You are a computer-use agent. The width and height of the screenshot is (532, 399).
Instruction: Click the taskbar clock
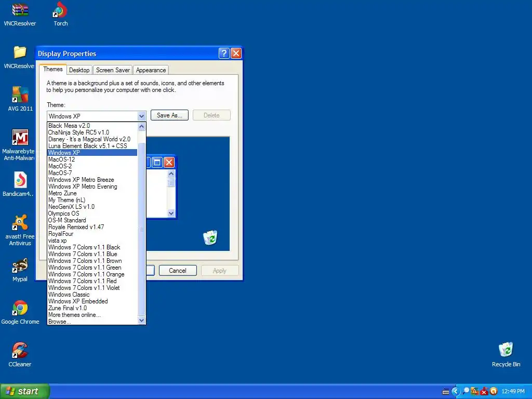pyautogui.click(x=513, y=391)
